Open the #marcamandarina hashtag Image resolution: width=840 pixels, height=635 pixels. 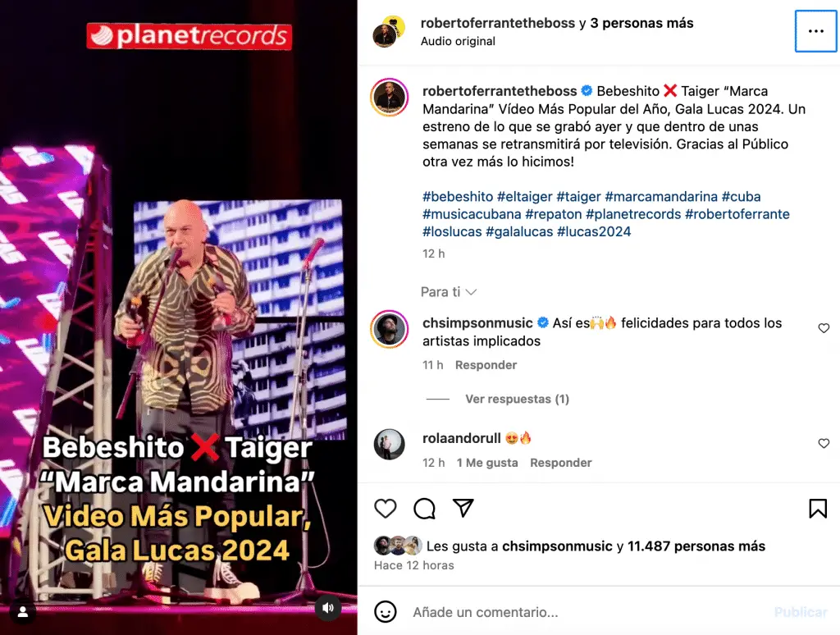tap(661, 197)
